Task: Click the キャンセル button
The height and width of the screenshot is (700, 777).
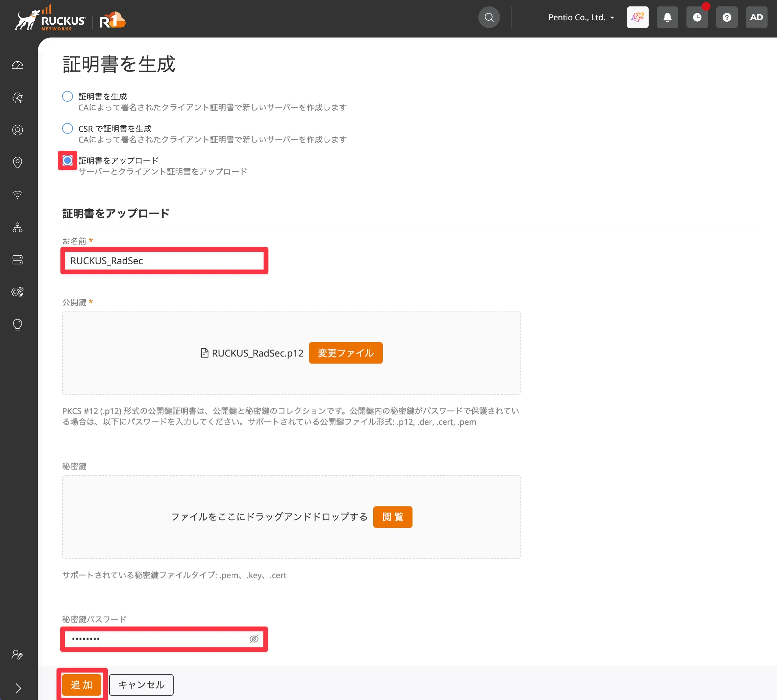Action: pos(141,684)
